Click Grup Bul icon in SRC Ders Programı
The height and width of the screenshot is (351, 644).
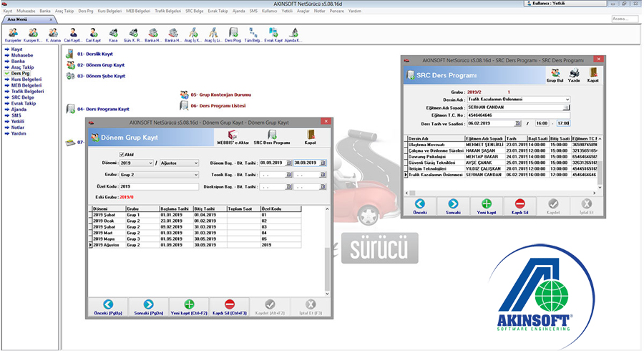555,74
